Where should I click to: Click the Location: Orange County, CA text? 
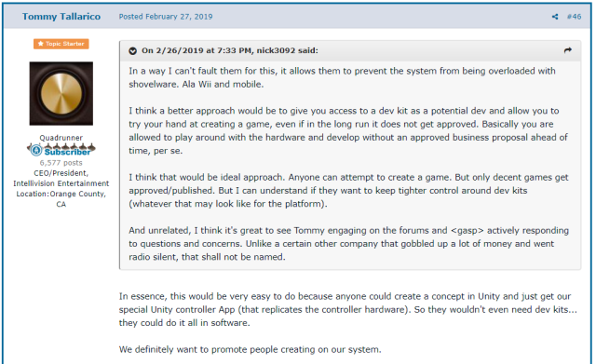click(61, 198)
